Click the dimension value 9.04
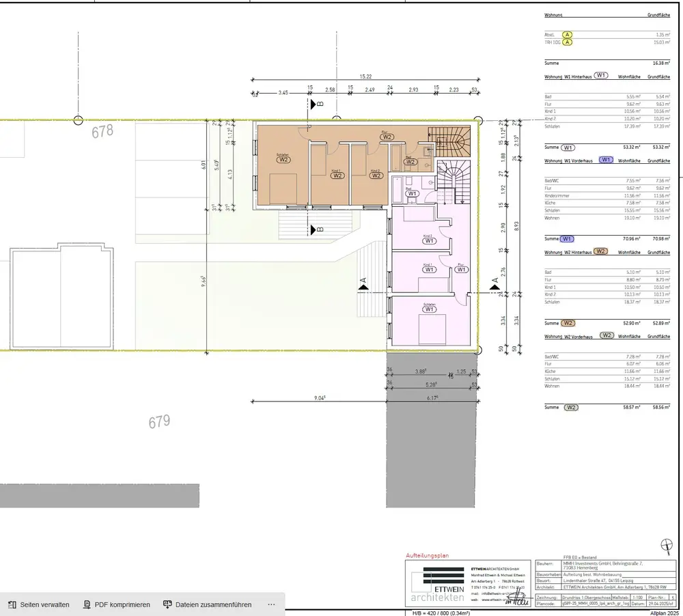This screenshot has width=683, height=616. tap(319, 398)
